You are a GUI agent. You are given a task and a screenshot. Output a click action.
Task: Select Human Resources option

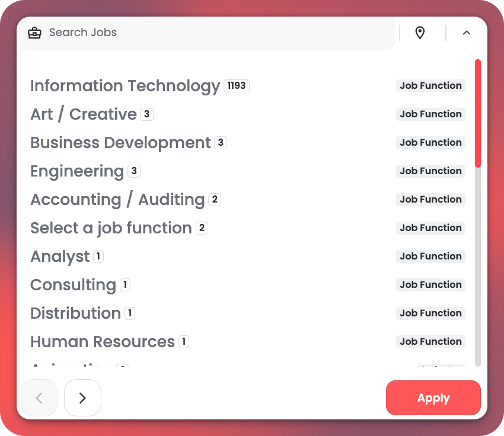point(103,342)
